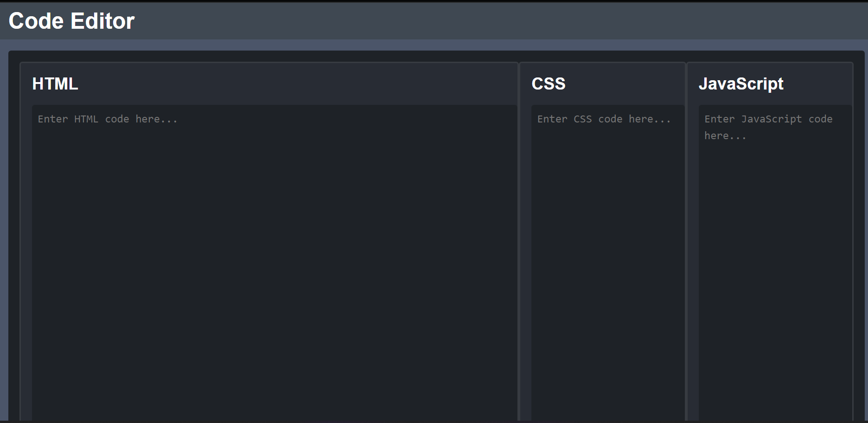Image resolution: width=868 pixels, height=423 pixels.
Task: Click the JavaScript panel heading
Action: [741, 84]
